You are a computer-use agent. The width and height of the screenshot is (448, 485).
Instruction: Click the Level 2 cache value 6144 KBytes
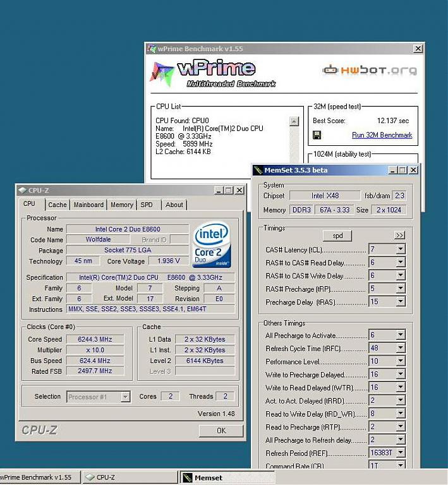(x=205, y=361)
